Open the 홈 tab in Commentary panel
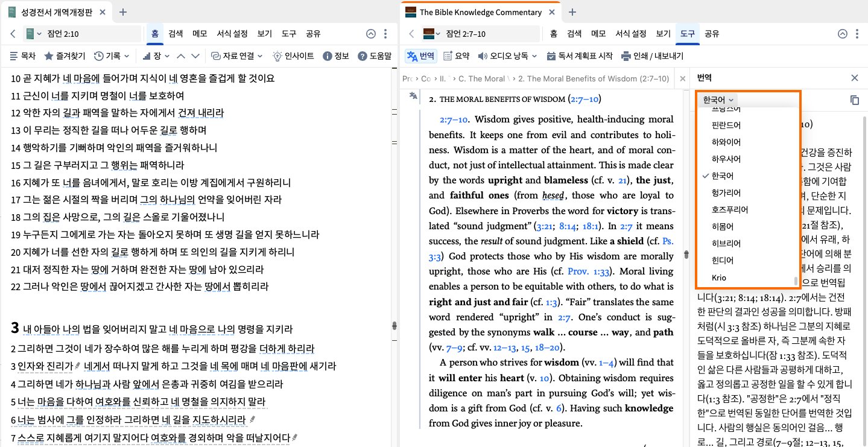 [553, 34]
